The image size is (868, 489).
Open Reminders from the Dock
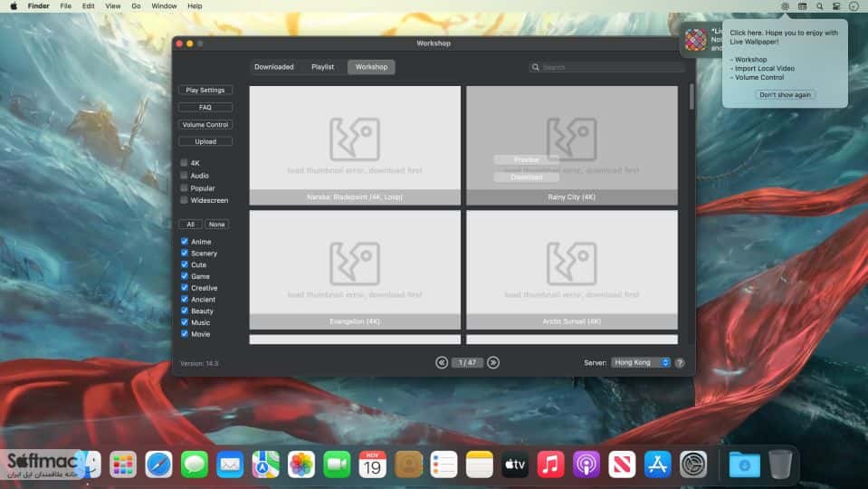(444, 465)
